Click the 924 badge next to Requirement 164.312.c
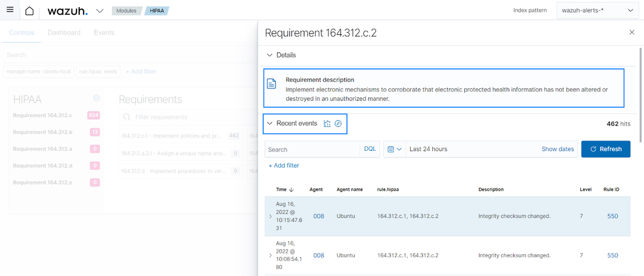Screen dimensions: 644x276 click(93, 115)
